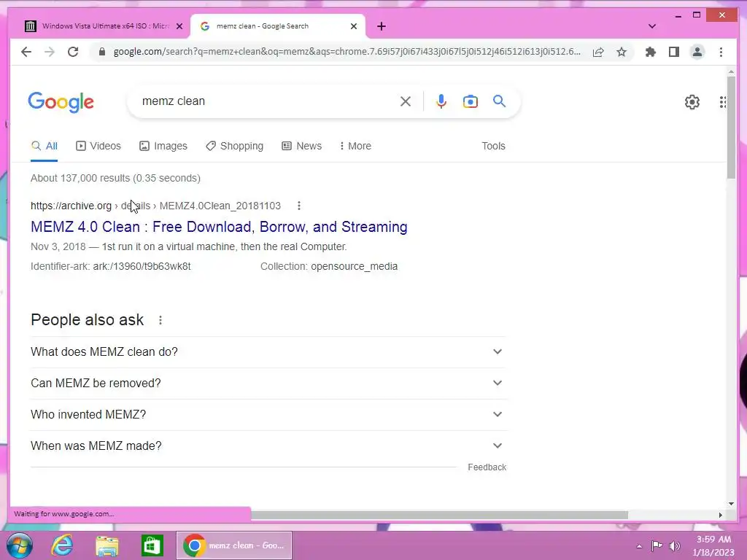Bookmark this page with the star
This screenshot has height=560, width=747.
pos(622,52)
